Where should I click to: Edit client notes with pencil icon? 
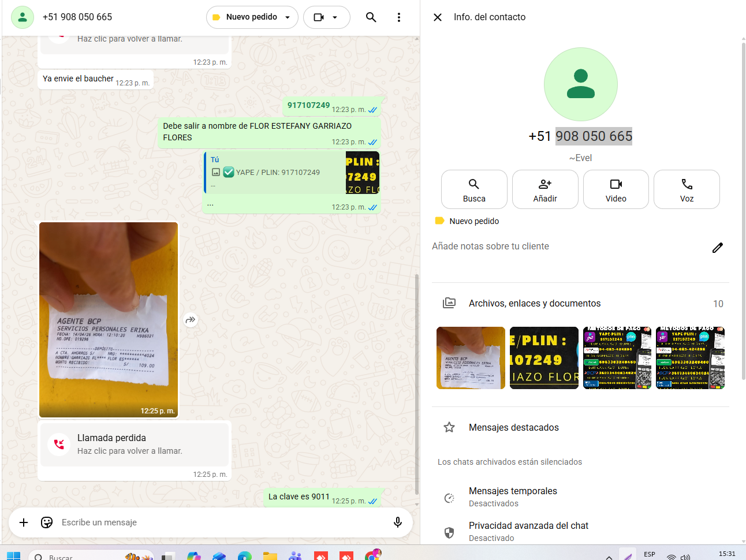coord(717,248)
